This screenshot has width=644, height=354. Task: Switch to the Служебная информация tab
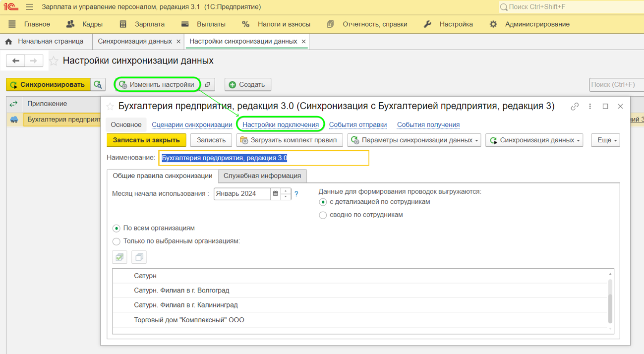click(x=262, y=176)
